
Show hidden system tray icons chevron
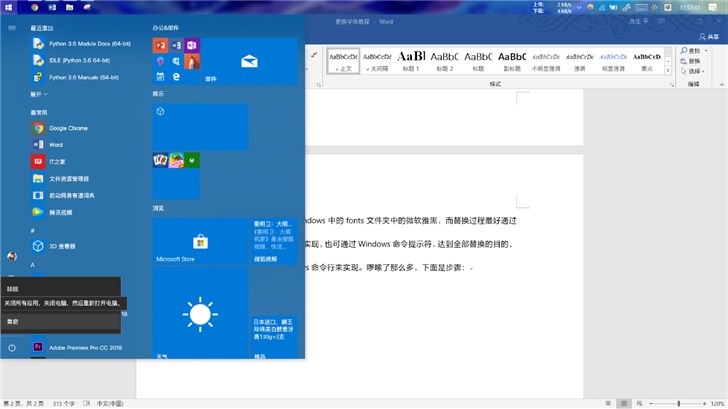tap(579, 7)
